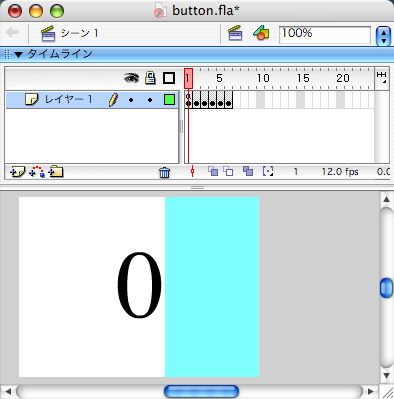Click シーン 1 scene label

pos(79,33)
